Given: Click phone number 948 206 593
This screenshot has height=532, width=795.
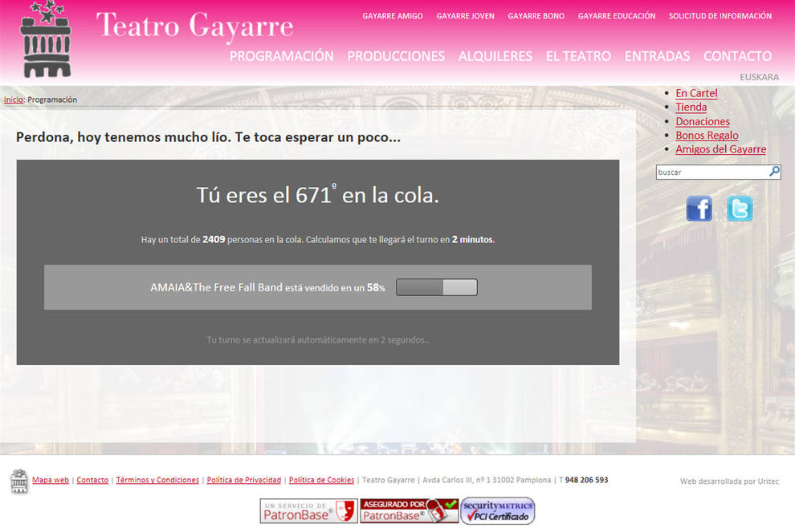Looking at the screenshot, I should tap(586, 480).
